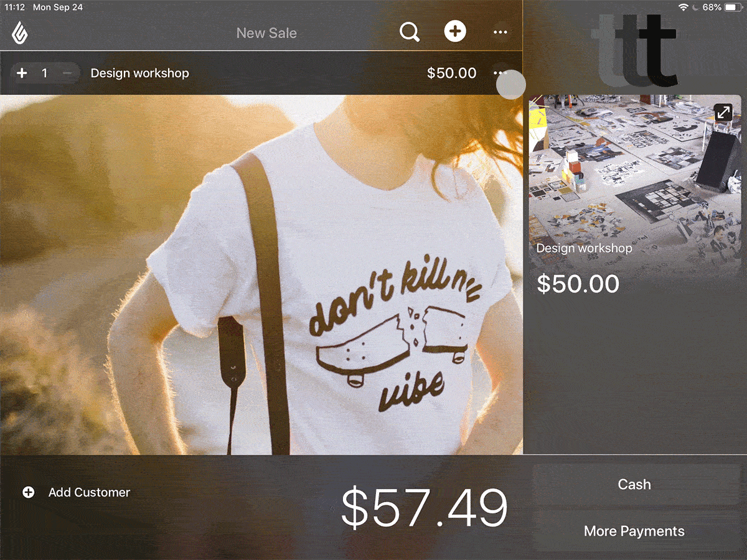Tap the Lightspeed flame logo
This screenshot has width=747, height=560.
(x=21, y=32)
